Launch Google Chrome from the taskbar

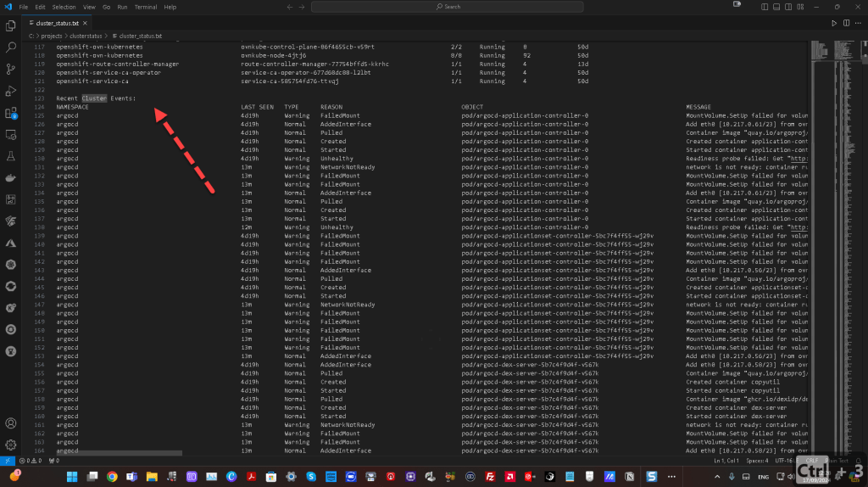tap(112, 477)
